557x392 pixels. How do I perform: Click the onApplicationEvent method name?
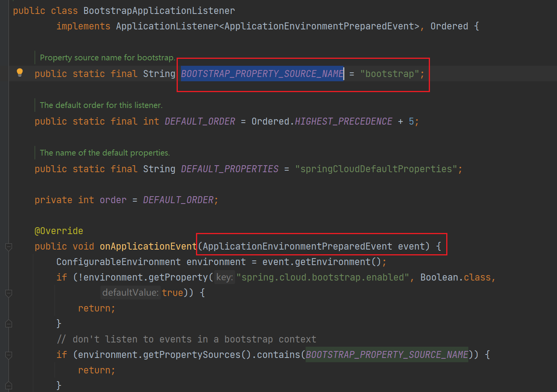coord(148,246)
